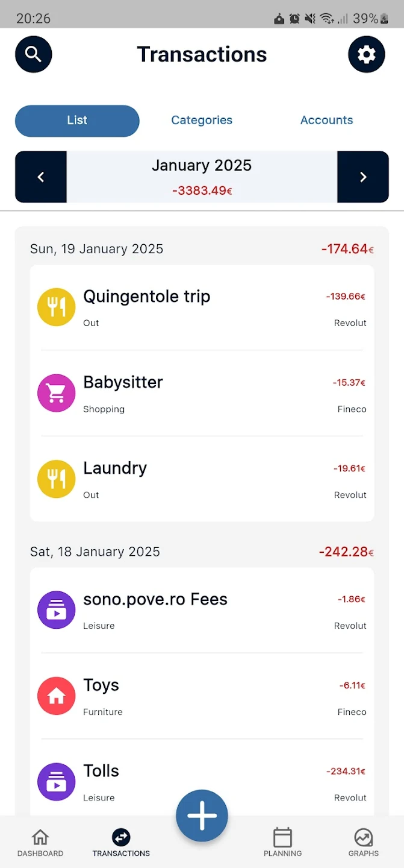Open January 2025 month selector
The height and width of the screenshot is (868, 404).
click(202, 177)
